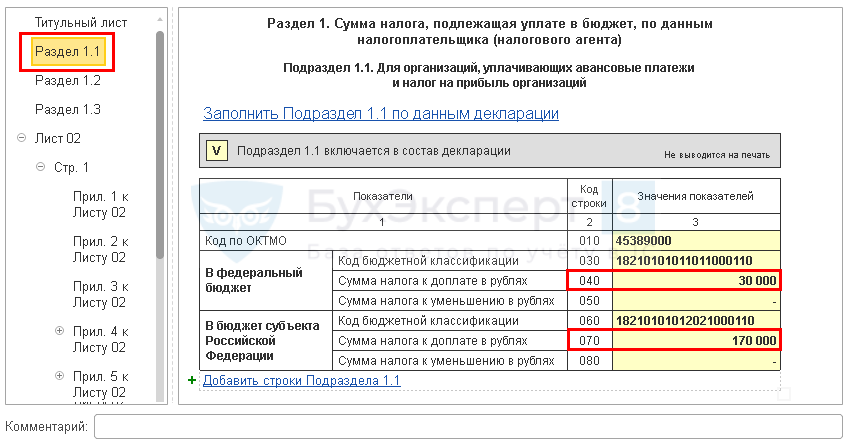The height and width of the screenshot is (444, 846).
Task: Open Прил. 1 к Листу 02
Action: point(100,204)
